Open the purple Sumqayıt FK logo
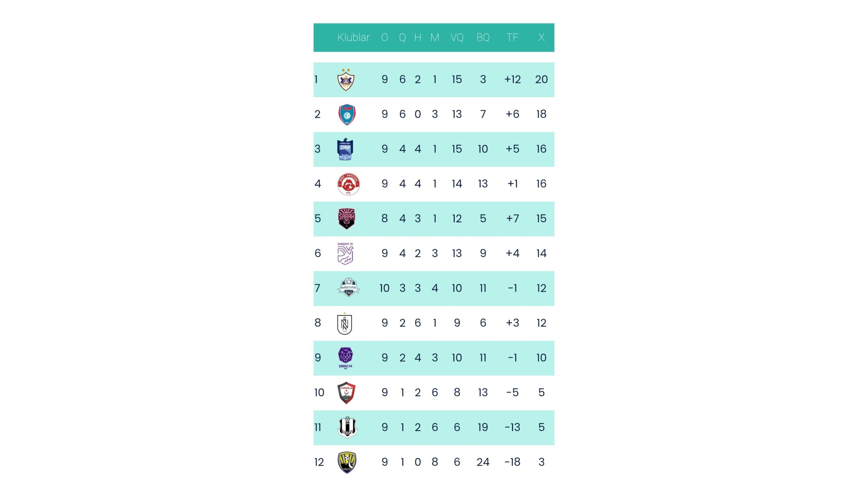Viewport: 868px width, 488px height. tap(345, 254)
